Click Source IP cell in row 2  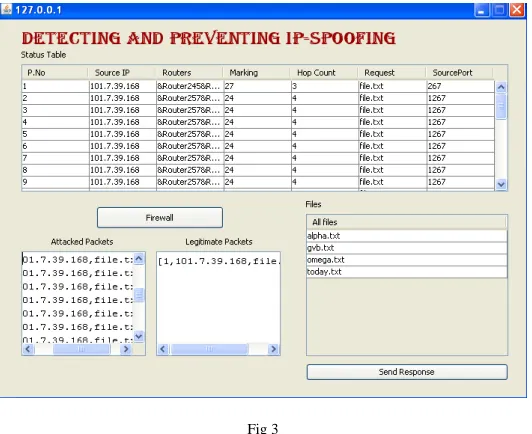pos(122,98)
